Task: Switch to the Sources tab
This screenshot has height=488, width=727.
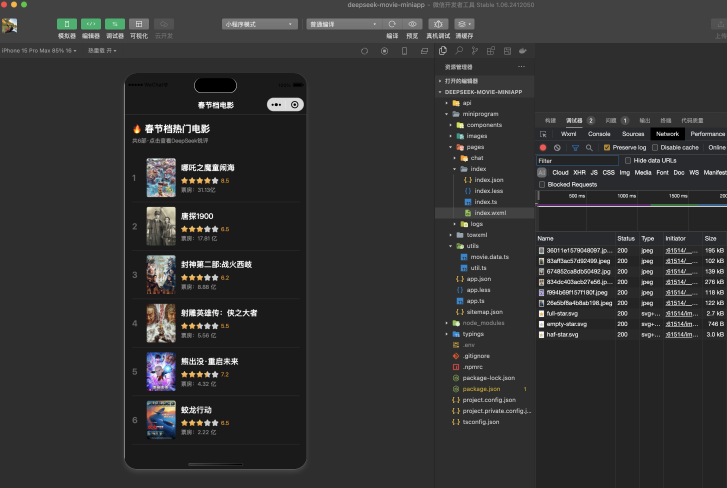Action: tap(633, 133)
